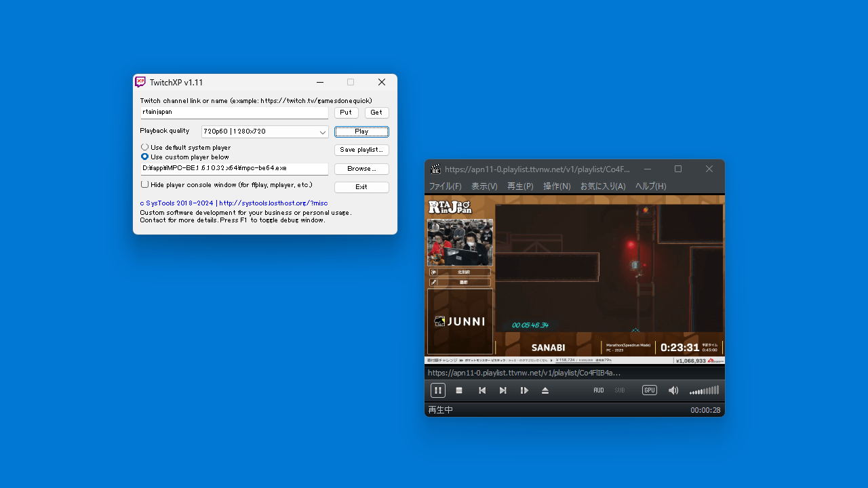Close the MPC-BE player window
Viewport: 868px width, 488px height.
pyautogui.click(x=709, y=169)
